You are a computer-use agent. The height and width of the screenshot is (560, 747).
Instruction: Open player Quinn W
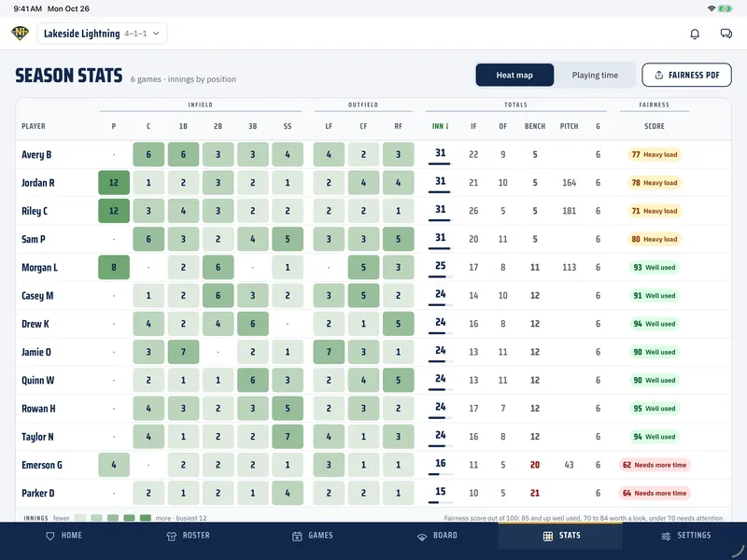pyautogui.click(x=37, y=380)
